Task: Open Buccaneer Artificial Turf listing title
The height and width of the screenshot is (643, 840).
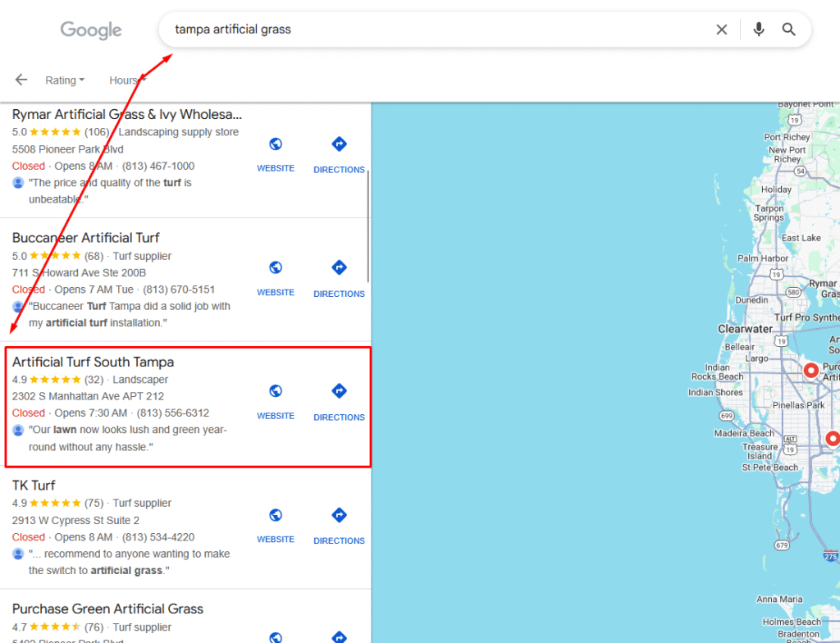Action: (85, 238)
